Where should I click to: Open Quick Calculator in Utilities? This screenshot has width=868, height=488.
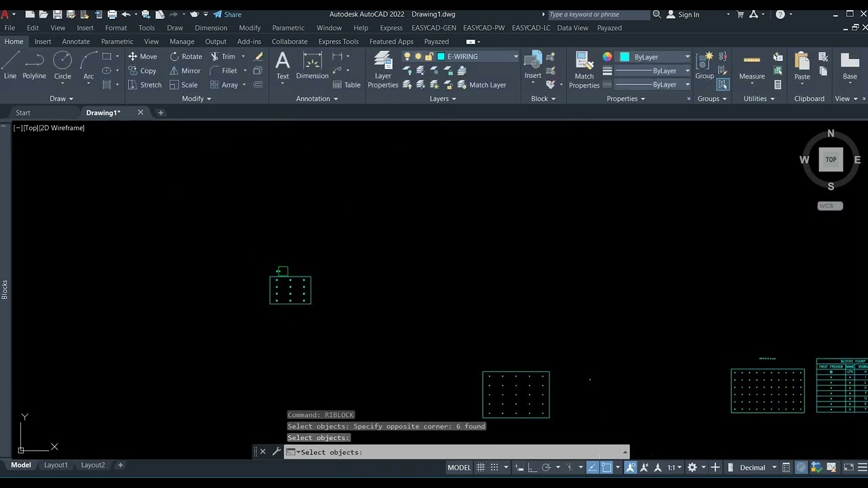tap(778, 85)
